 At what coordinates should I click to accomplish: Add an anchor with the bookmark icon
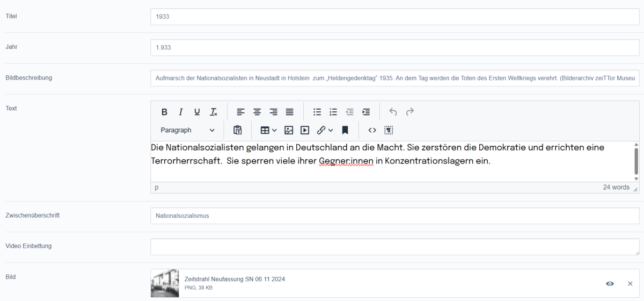click(345, 130)
